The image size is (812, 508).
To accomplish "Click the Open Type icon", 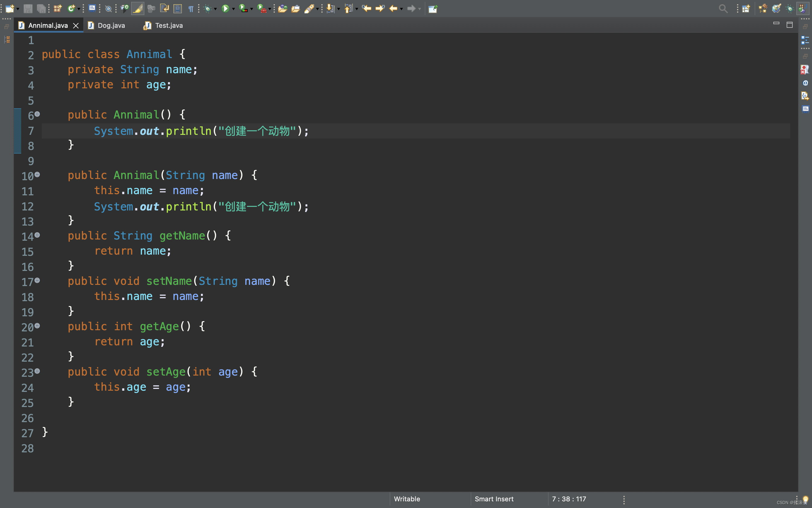I will (282, 8).
